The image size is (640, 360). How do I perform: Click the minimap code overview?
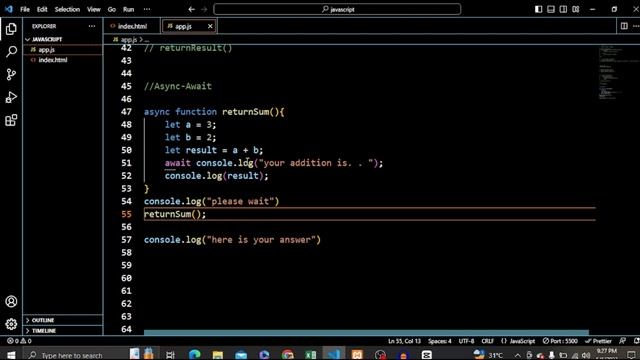tap(614, 73)
